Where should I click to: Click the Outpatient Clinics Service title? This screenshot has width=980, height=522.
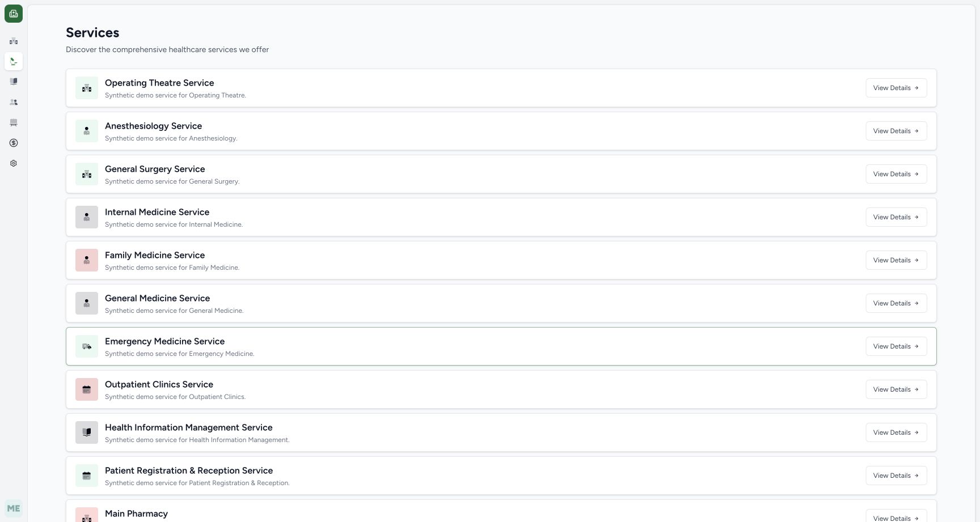pyautogui.click(x=159, y=384)
